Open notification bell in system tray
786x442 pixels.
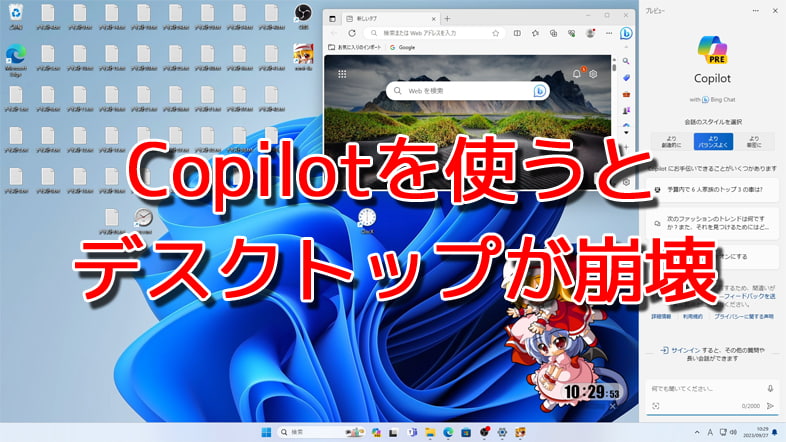tap(775, 432)
